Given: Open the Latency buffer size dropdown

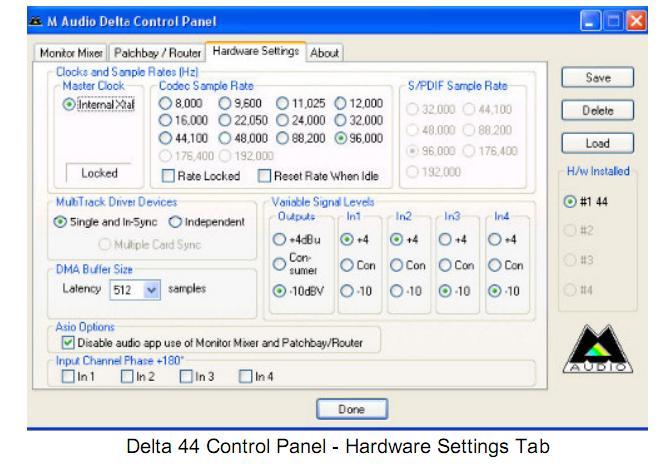Looking at the screenshot, I should [124, 287].
